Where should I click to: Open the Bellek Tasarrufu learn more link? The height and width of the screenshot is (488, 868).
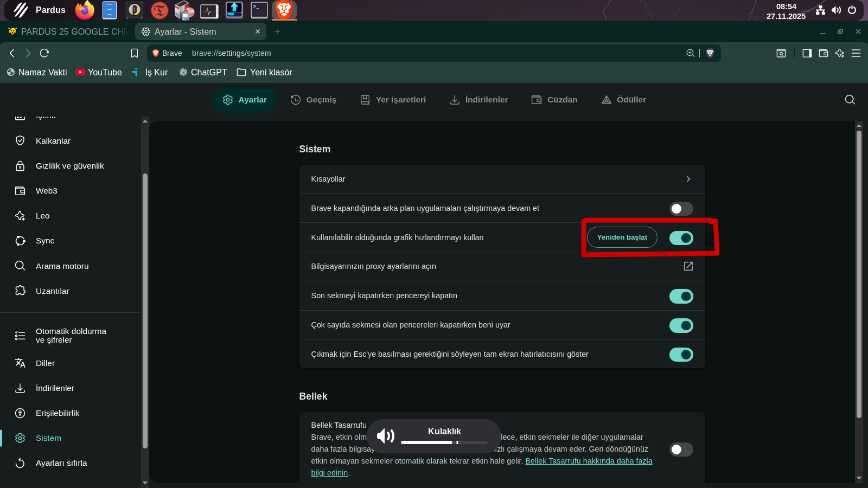588,461
